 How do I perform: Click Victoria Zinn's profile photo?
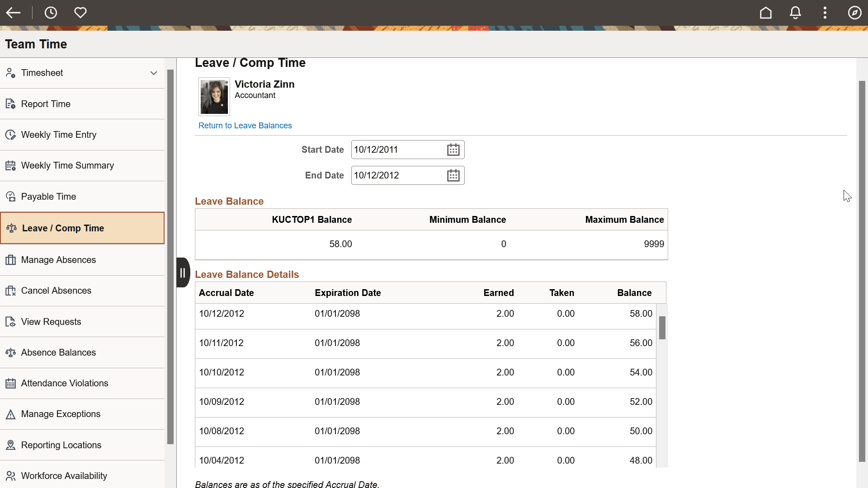pos(214,96)
